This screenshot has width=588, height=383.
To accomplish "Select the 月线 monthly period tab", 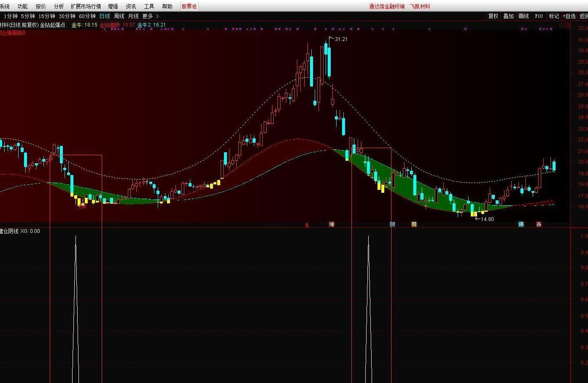I will [133, 16].
